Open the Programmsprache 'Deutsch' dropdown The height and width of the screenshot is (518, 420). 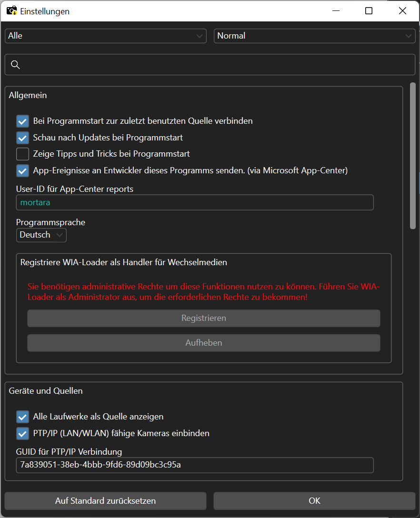41,235
